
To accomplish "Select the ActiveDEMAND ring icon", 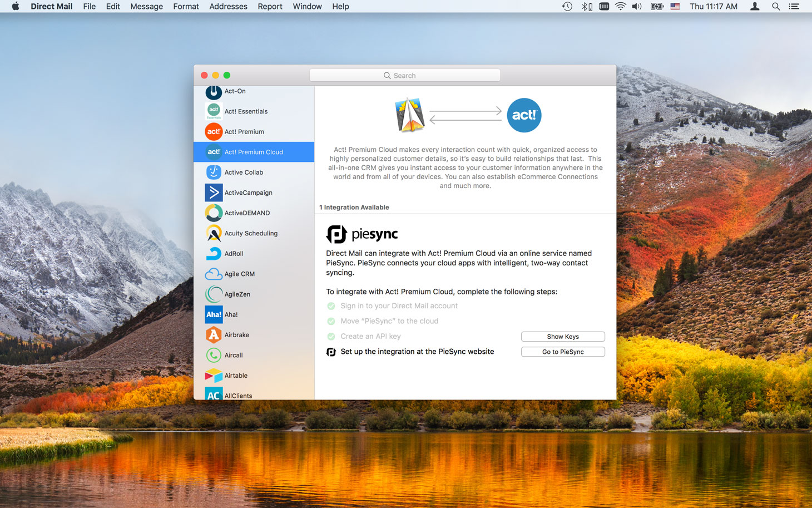I will (x=214, y=213).
